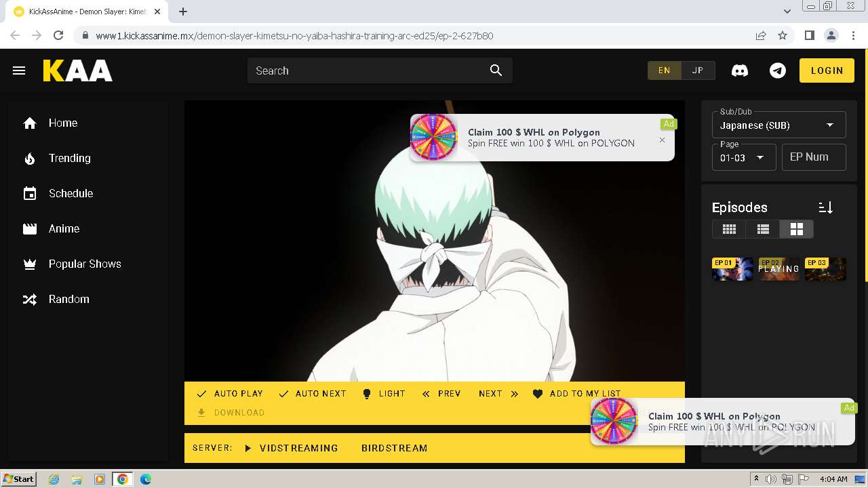Bookmark this page with star icon
The image size is (868, 488).
tap(783, 35)
